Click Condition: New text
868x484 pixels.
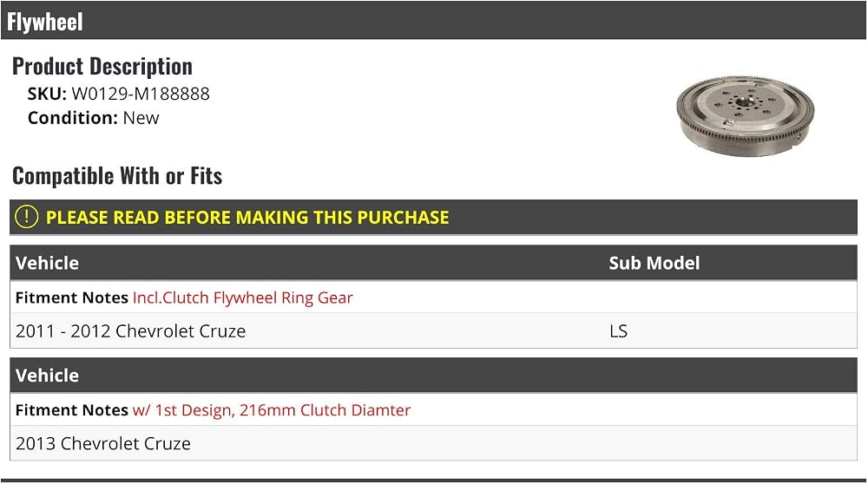coord(94,118)
